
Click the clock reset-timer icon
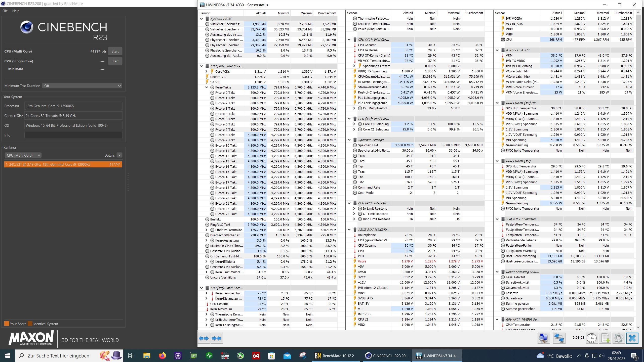[x=591, y=338]
